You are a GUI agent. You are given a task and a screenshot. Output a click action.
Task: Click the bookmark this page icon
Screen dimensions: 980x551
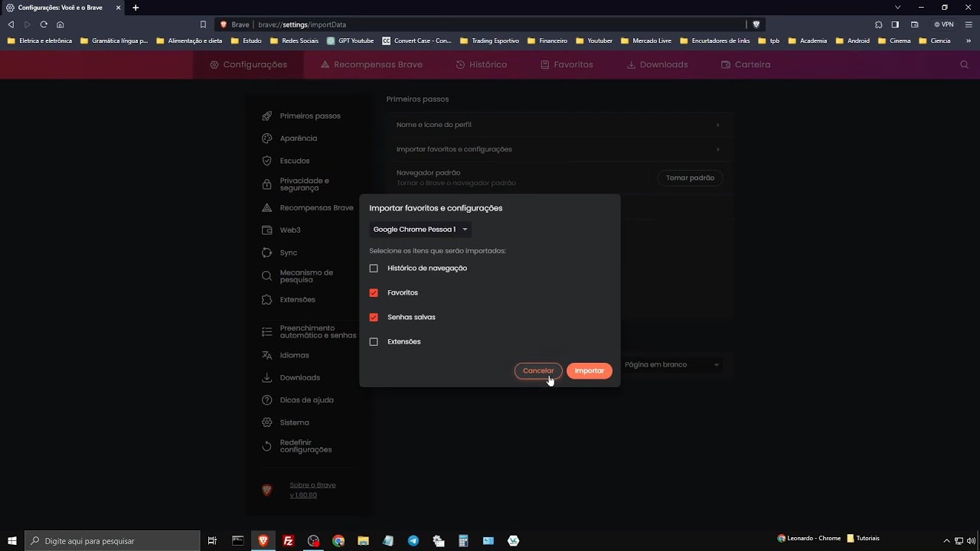coord(203,24)
